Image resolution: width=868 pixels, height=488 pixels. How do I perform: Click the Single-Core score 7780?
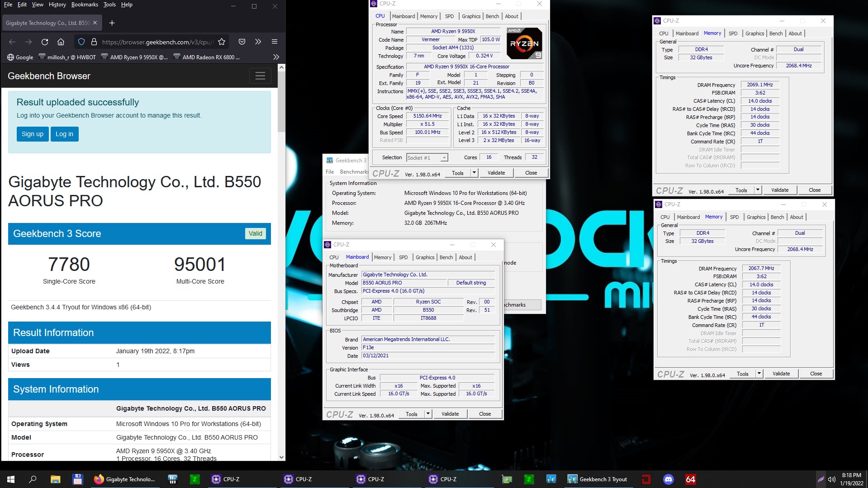click(69, 264)
